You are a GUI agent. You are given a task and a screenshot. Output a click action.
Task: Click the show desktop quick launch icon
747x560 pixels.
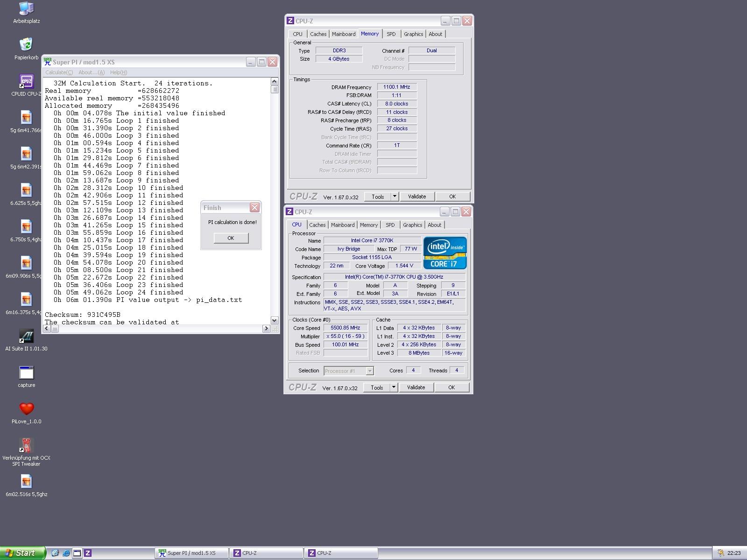pyautogui.click(x=77, y=553)
